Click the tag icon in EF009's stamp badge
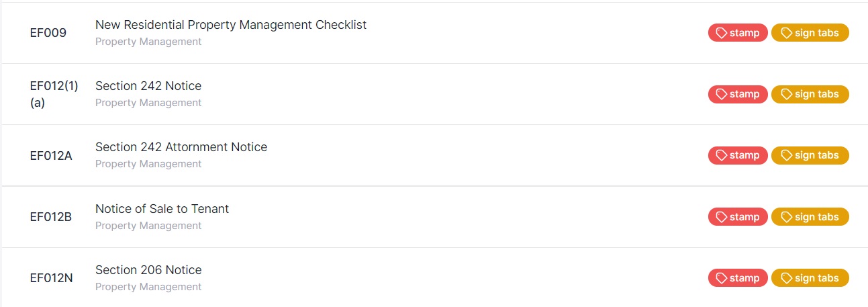868x307 pixels. [722, 33]
